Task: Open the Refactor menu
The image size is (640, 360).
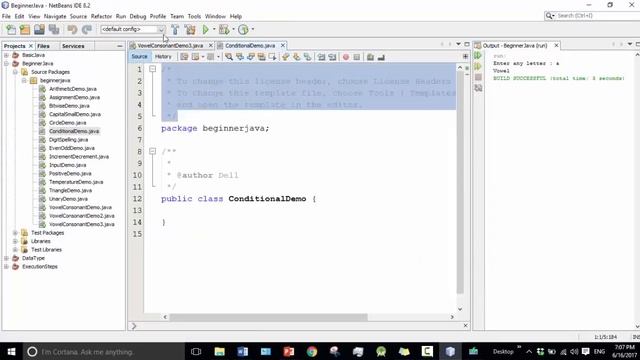Action: pos(101,16)
